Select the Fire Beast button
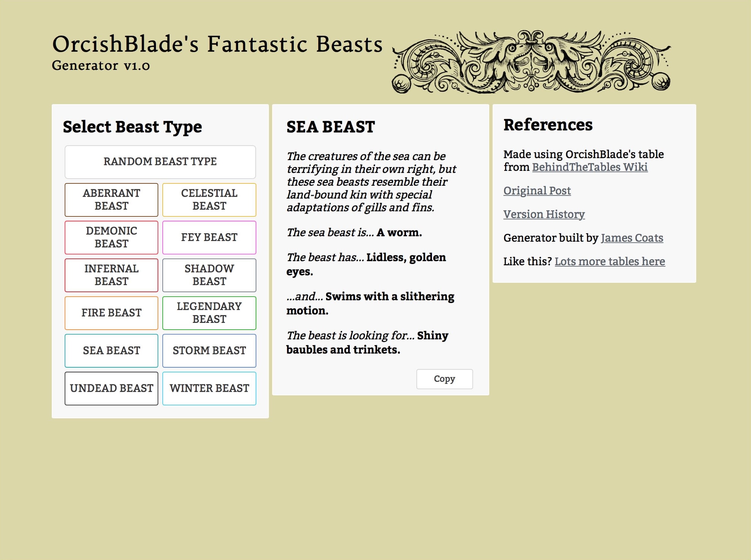 tap(111, 313)
